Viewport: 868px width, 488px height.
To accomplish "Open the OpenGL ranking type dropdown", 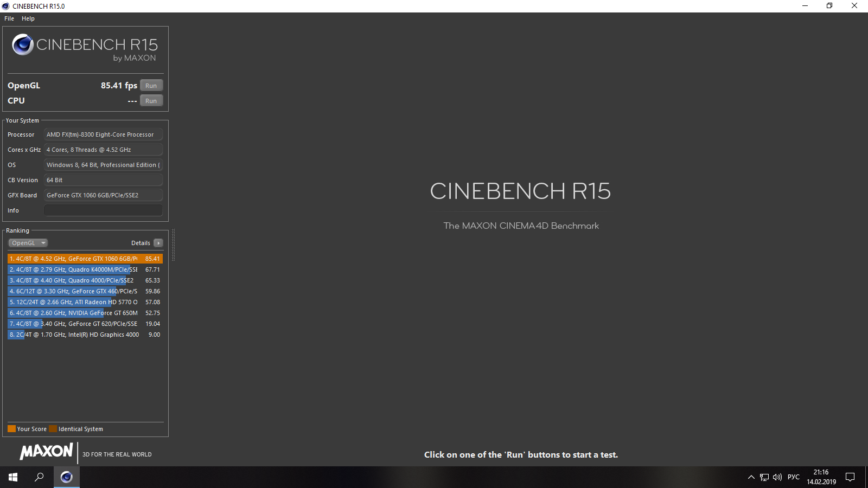I will 28,243.
